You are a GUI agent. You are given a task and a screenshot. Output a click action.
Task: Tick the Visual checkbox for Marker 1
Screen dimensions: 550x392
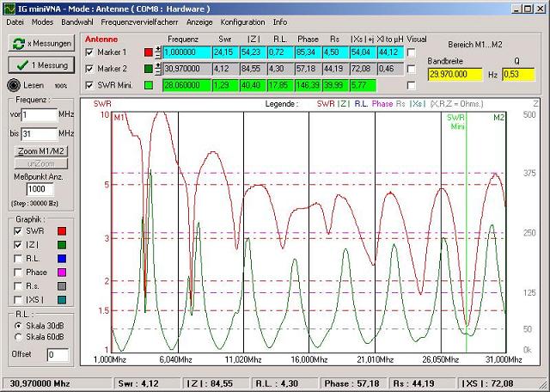pyautogui.click(x=411, y=53)
